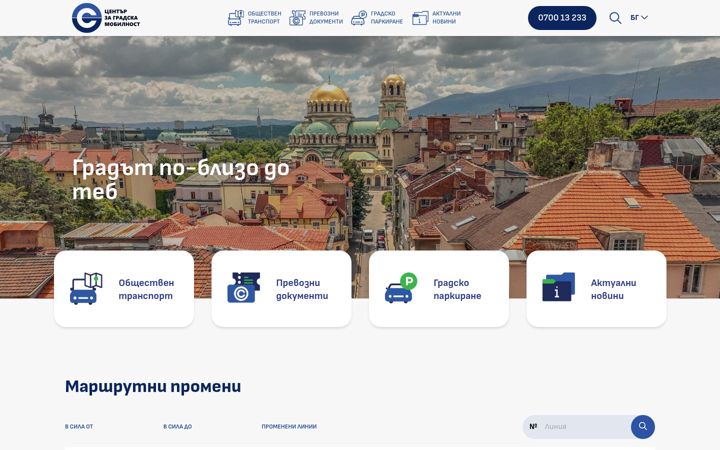Click the В СИЛА ОТ column header
The height and width of the screenshot is (450, 720).
[x=79, y=427]
